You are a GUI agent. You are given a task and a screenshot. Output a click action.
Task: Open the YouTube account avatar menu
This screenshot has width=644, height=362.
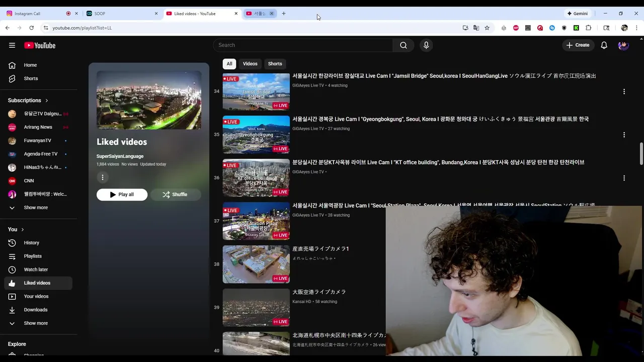(x=623, y=45)
